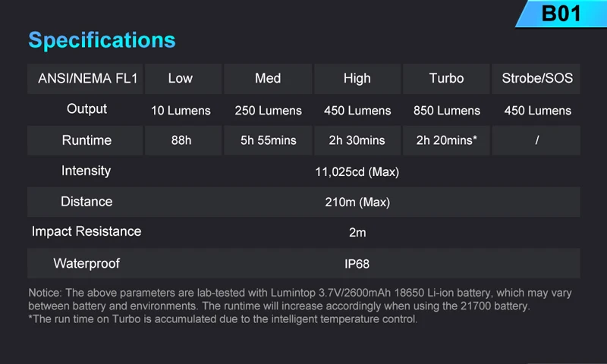Click the 88h runtime cell
The image size is (607, 364).
(183, 140)
